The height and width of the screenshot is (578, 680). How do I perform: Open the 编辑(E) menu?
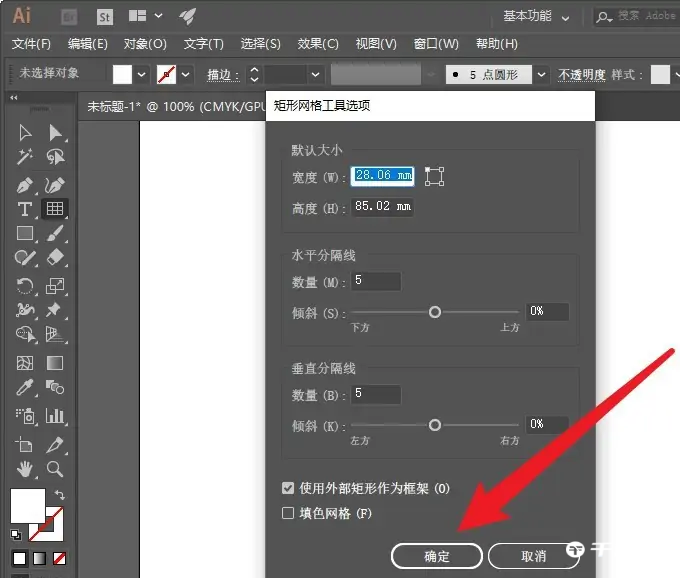point(88,44)
